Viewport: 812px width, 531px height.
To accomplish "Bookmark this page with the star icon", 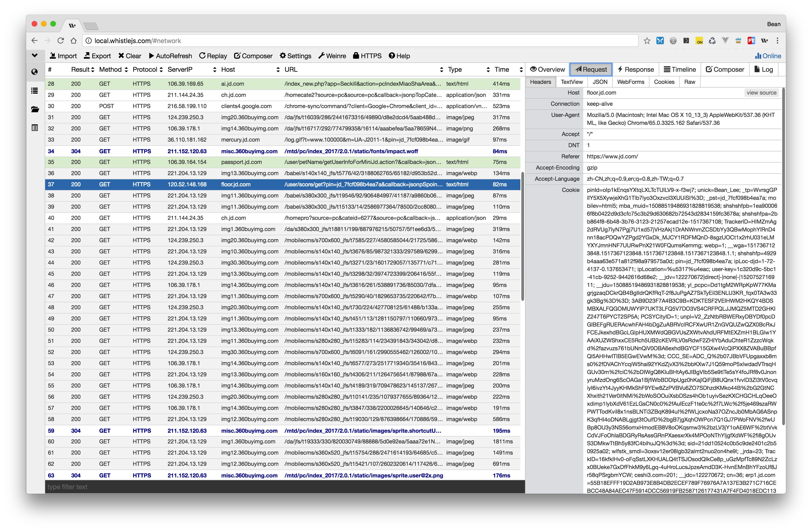I will tap(647, 41).
